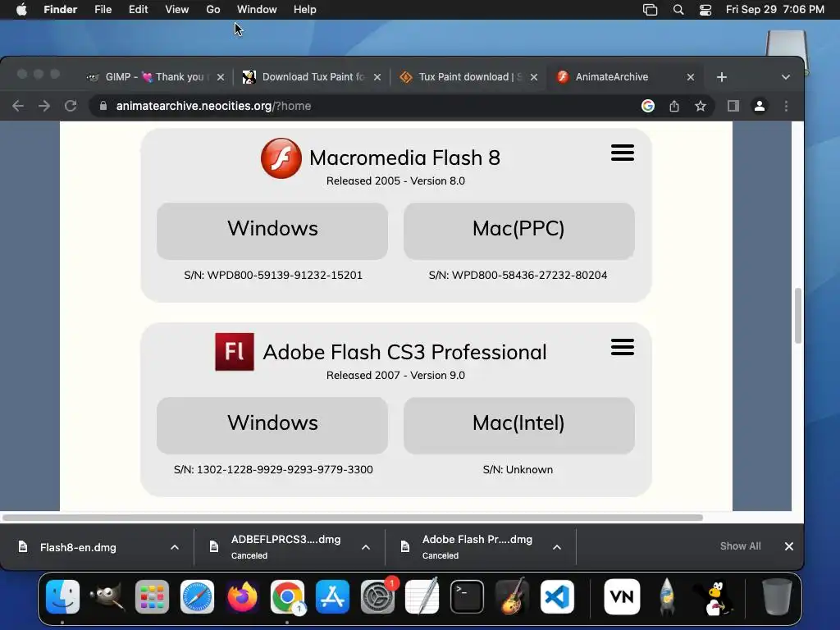
Task: Open the Trash in the dock
Action: pyautogui.click(x=776, y=597)
